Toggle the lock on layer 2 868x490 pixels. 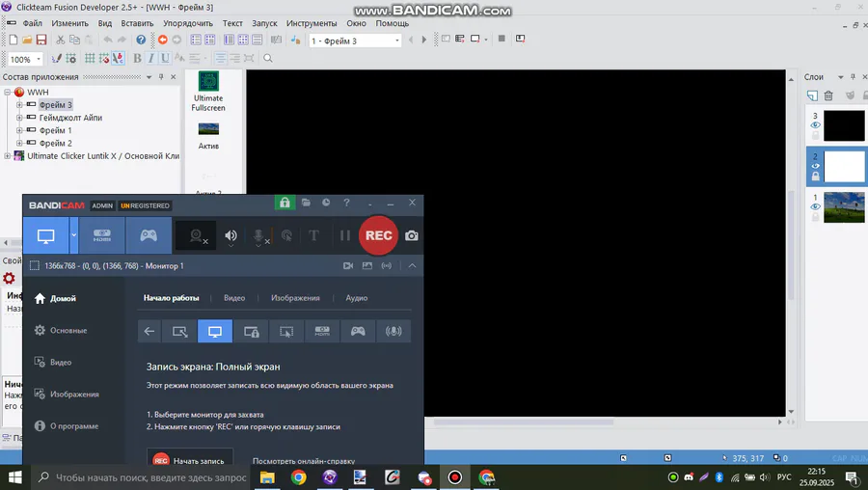pyautogui.click(x=815, y=177)
